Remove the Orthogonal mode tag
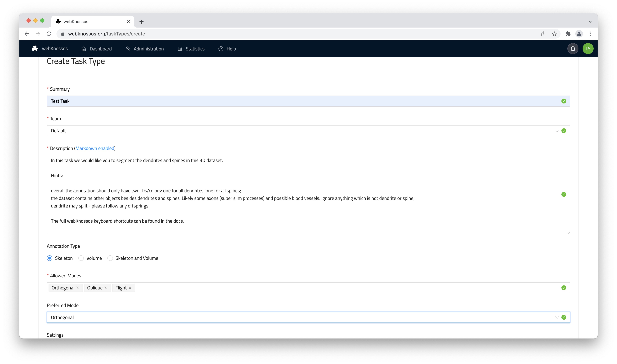This screenshot has height=364, width=617. (78, 288)
